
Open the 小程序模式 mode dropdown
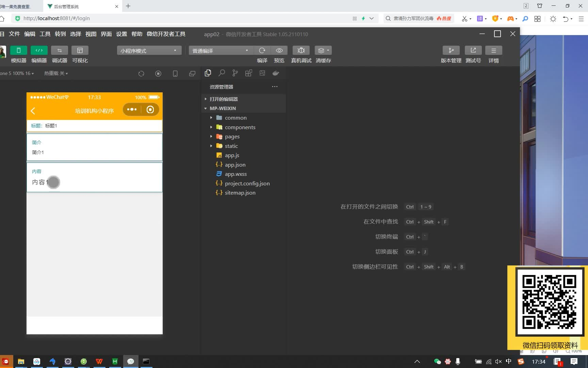click(149, 50)
